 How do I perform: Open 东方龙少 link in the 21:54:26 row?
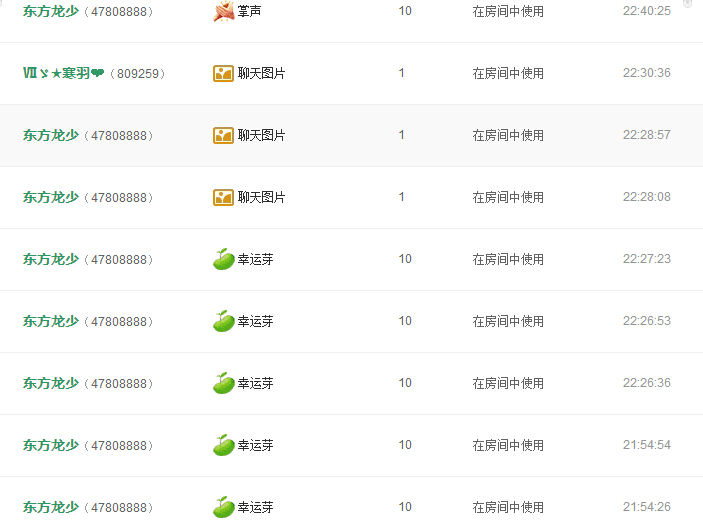(50, 507)
